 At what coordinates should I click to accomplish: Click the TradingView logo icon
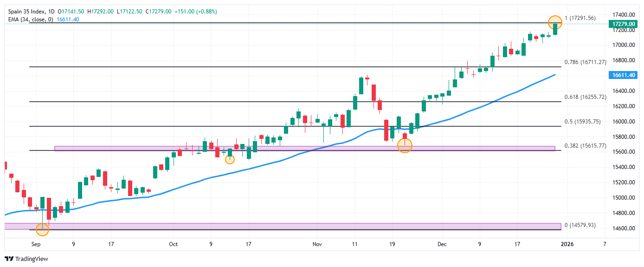click(9, 259)
